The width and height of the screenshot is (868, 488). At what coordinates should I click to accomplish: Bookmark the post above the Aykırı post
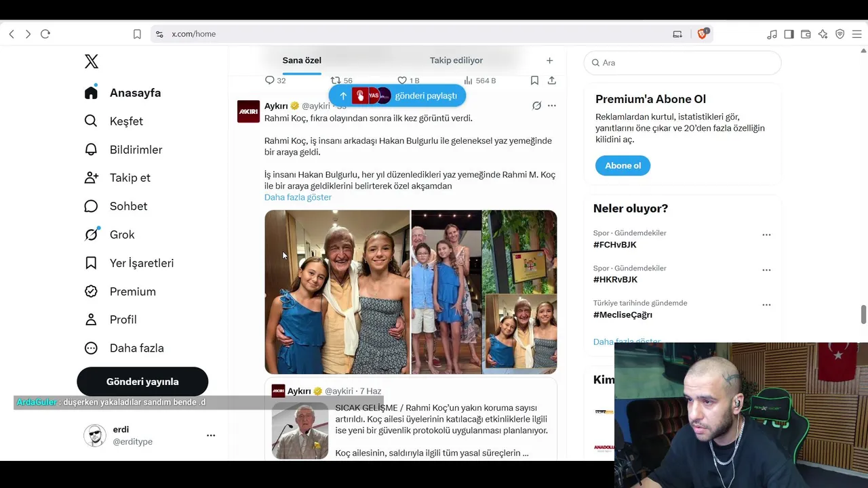(x=534, y=80)
